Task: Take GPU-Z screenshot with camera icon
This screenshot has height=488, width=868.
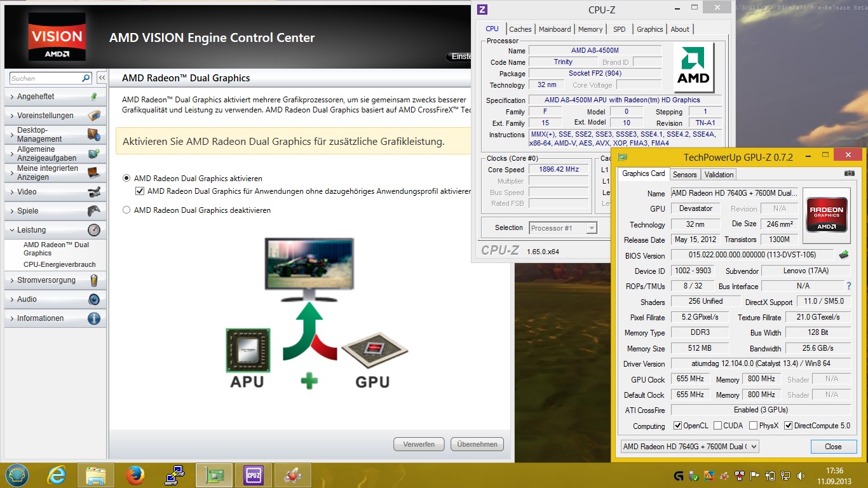Action: coord(850,173)
